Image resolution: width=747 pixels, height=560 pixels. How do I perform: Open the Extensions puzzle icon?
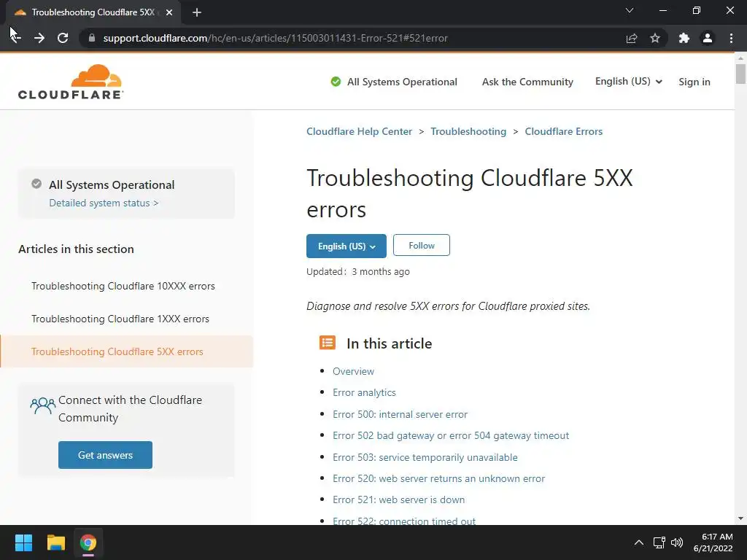pyautogui.click(x=684, y=38)
